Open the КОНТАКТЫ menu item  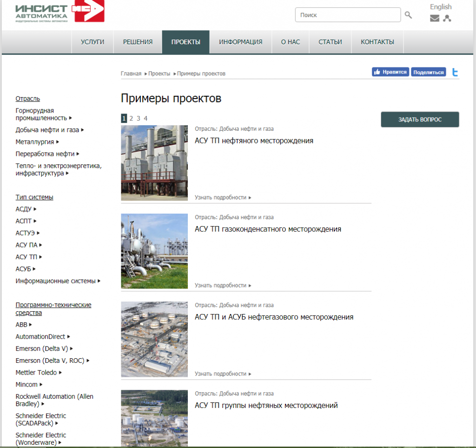tap(377, 42)
